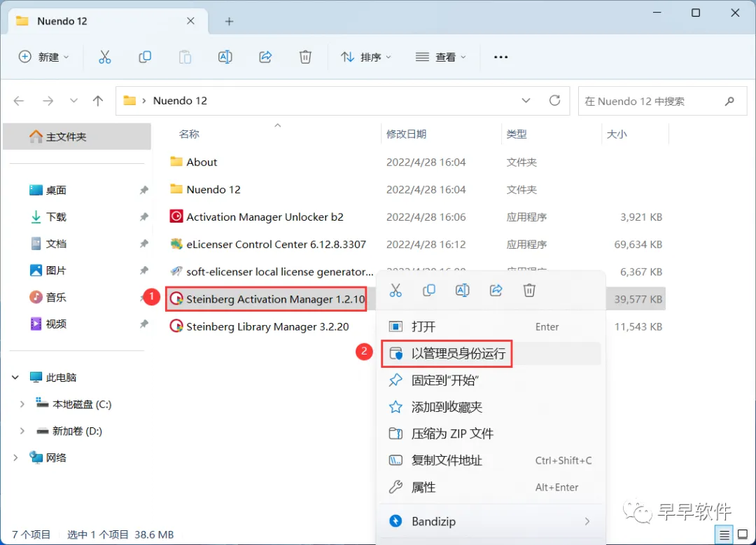Go back with the left arrow button
The height and width of the screenshot is (545, 756).
(19, 101)
